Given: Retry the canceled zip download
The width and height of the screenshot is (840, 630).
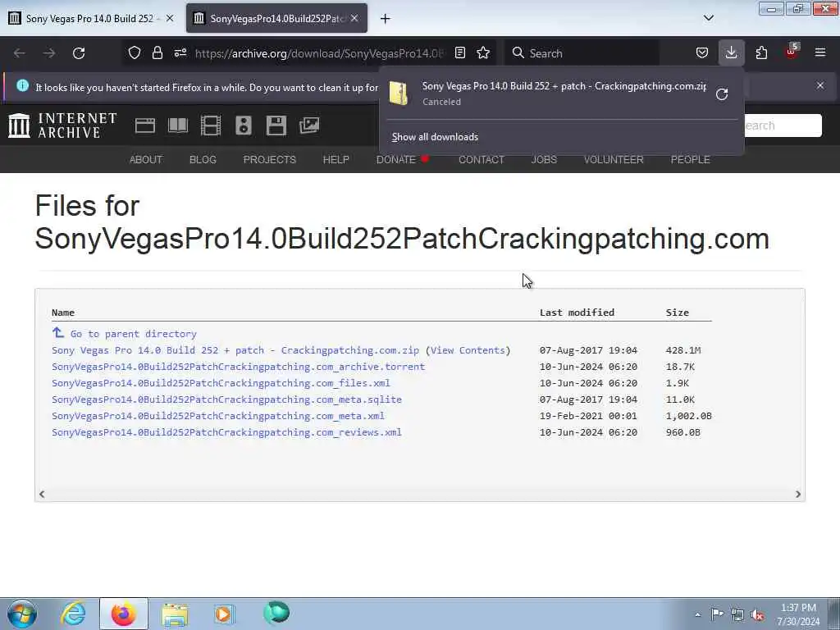Looking at the screenshot, I should click(722, 94).
